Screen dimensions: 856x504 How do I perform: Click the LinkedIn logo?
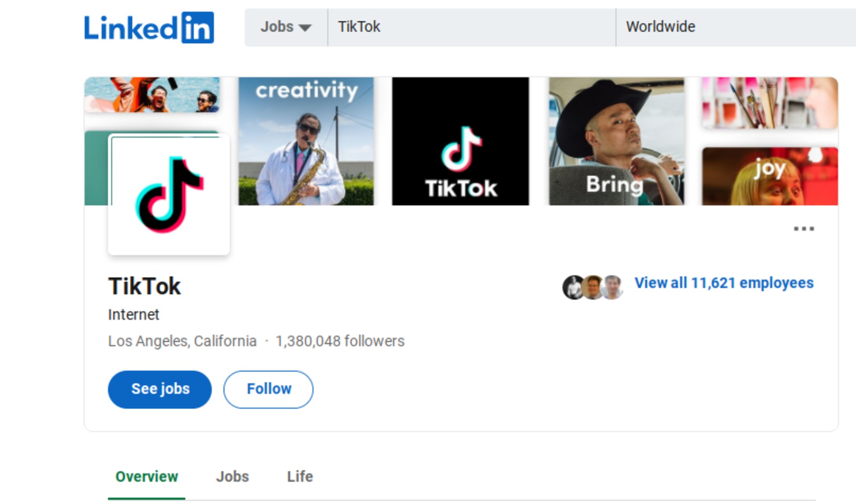pos(149,28)
